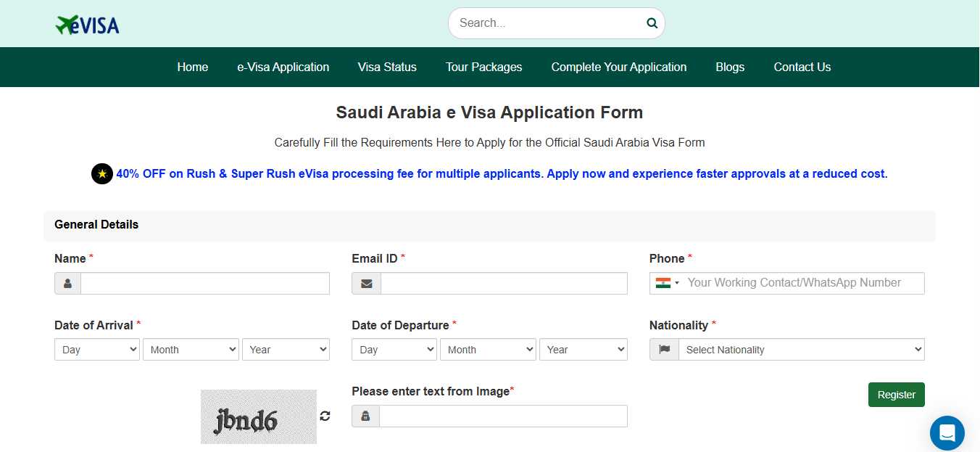Image resolution: width=980 pixels, height=452 pixels.
Task: Go to the Home menu item
Action: [193, 67]
